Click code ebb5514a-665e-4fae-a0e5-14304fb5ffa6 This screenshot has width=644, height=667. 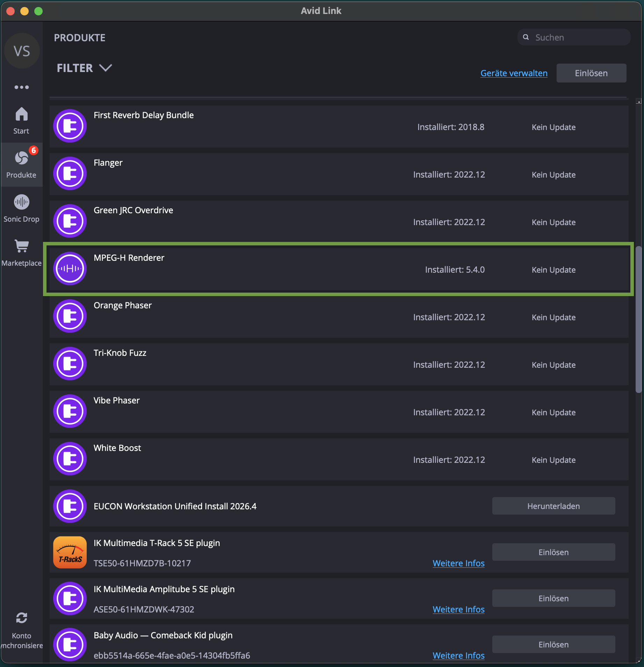click(172, 655)
